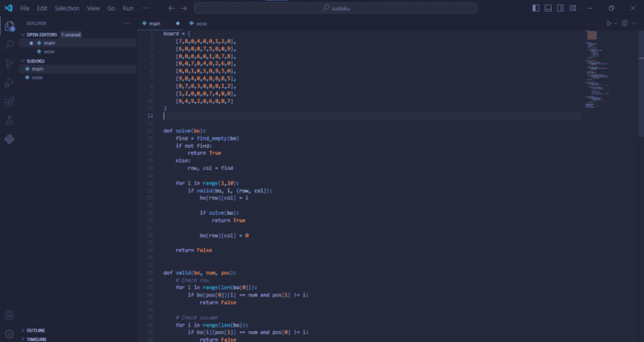Open the Manage settings gear
The height and width of the screenshot is (342, 644).
(x=9, y=334)
